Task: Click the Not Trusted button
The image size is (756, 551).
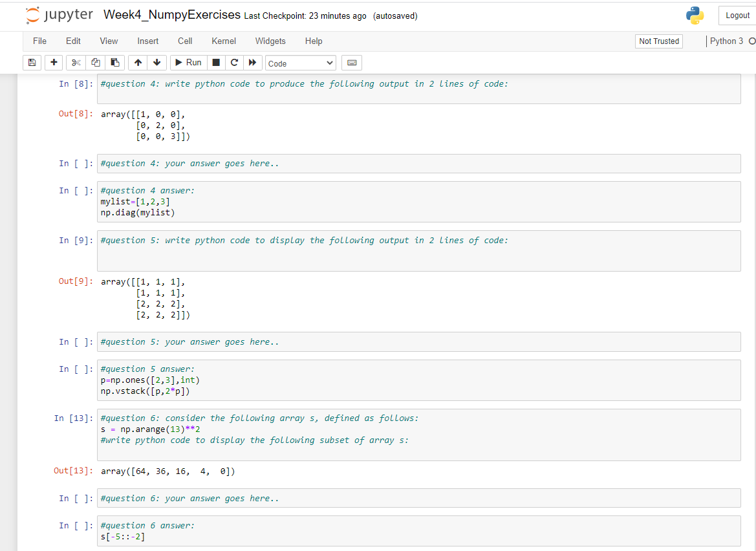Action: 658,41
